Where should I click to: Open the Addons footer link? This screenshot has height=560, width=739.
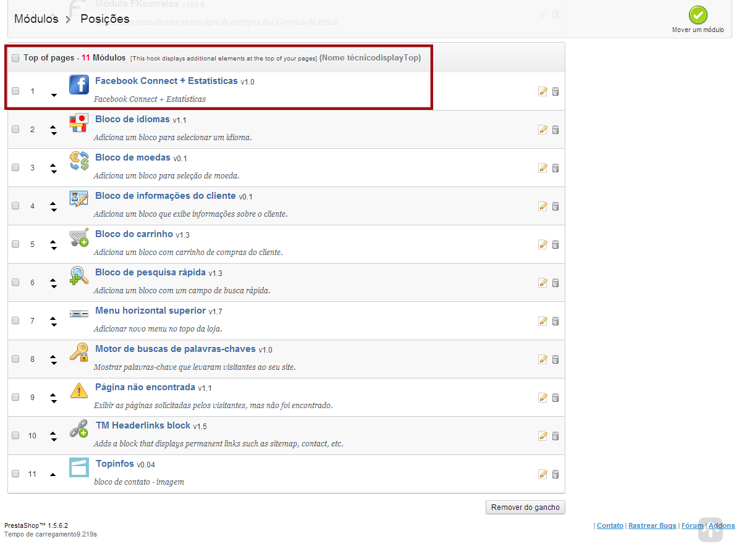[x=722, y=525]
